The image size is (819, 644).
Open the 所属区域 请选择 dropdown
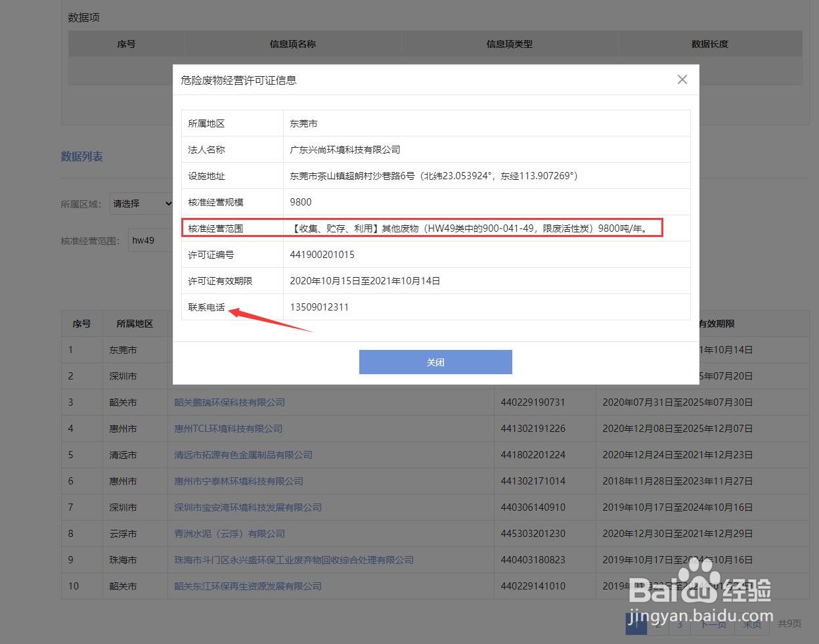tap(141, 204)
